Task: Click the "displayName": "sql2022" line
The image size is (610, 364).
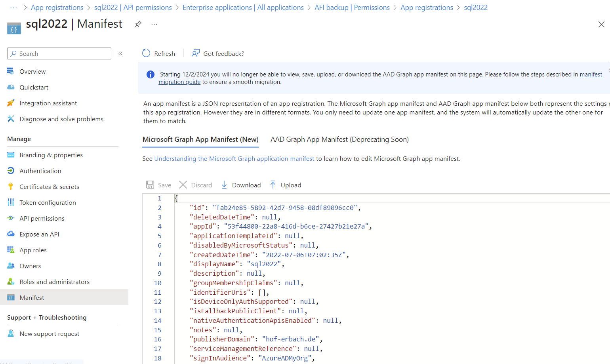Action: click(237, 264)
